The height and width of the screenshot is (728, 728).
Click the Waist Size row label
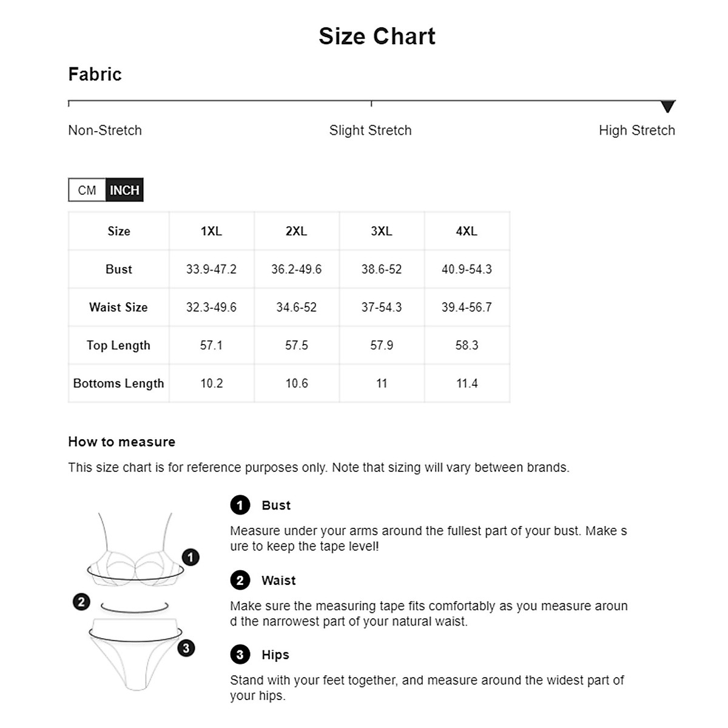[119, 307]
